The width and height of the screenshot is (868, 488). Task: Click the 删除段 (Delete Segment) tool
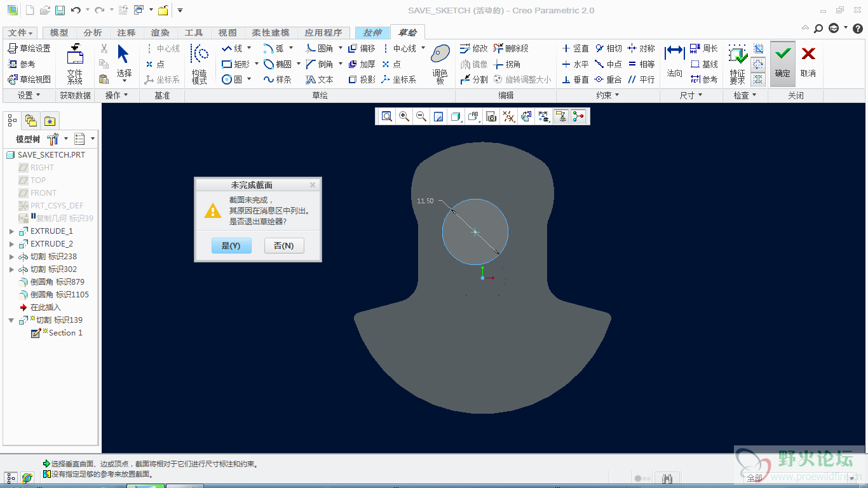coord(511,48)
